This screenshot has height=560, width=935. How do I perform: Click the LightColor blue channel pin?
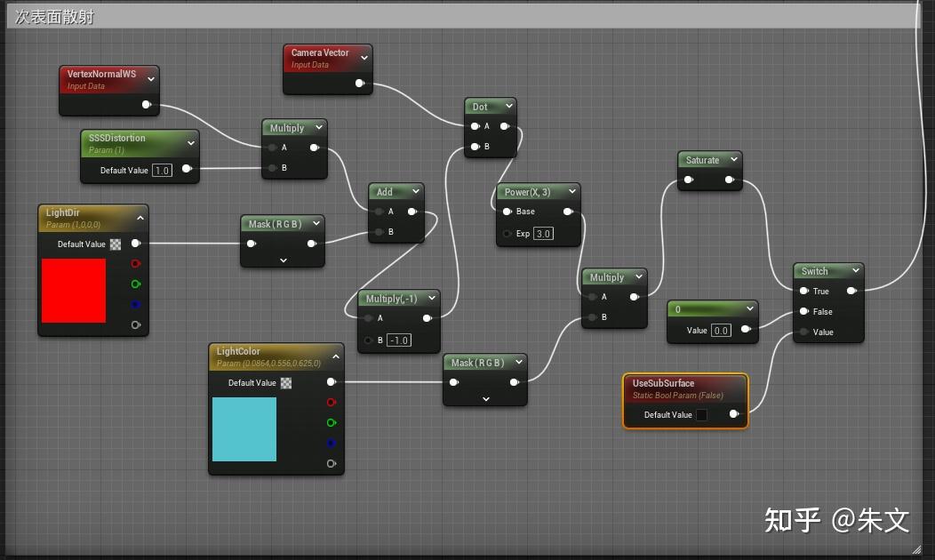coord(331,443)
